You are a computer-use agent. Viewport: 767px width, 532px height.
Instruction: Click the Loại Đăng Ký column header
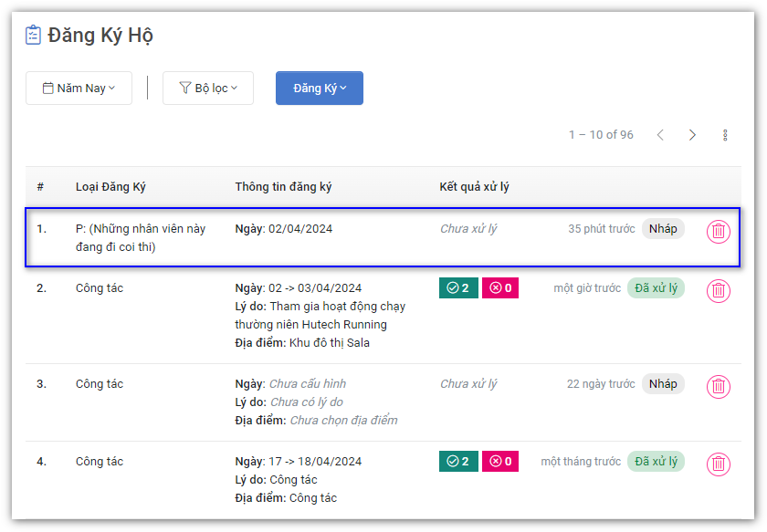(x=110, y=187)
